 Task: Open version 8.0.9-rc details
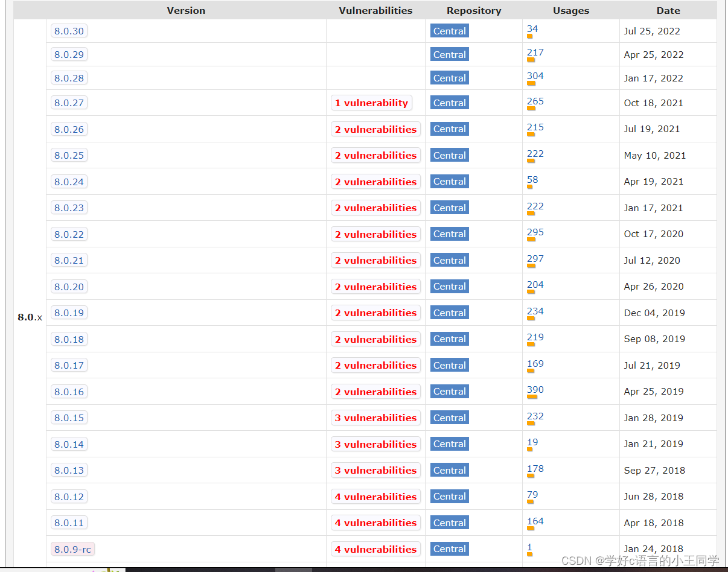point(72,549)
